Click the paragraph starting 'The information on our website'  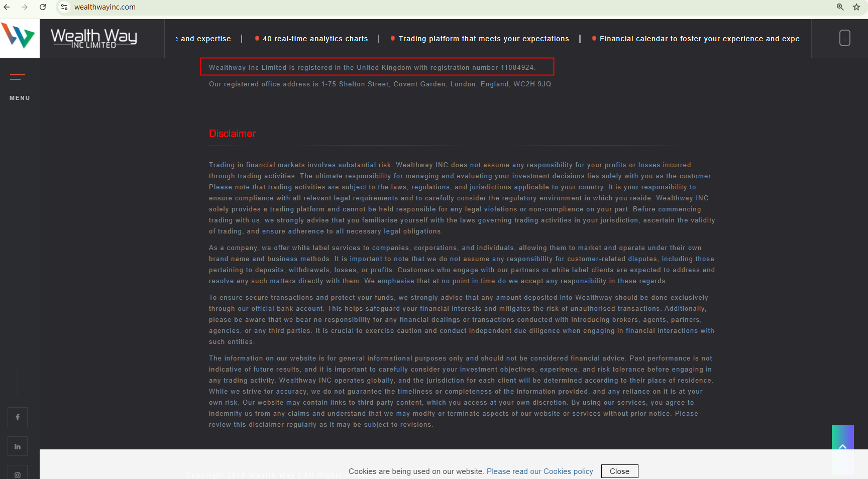tap(461, 391)
